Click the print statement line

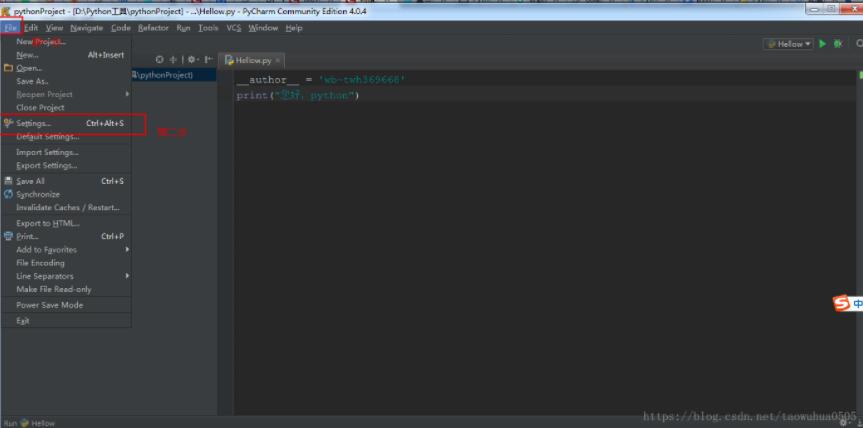tap(298, 96)
